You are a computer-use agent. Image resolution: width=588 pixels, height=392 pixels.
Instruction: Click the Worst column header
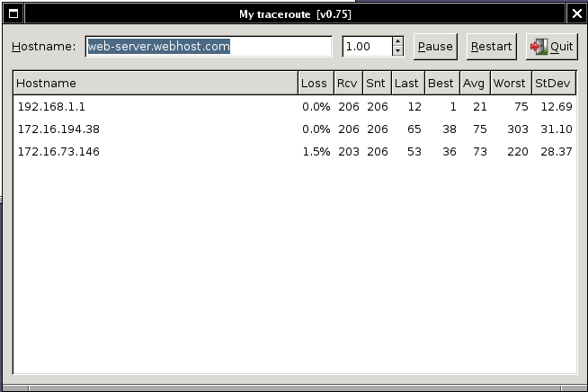point(511,83)
